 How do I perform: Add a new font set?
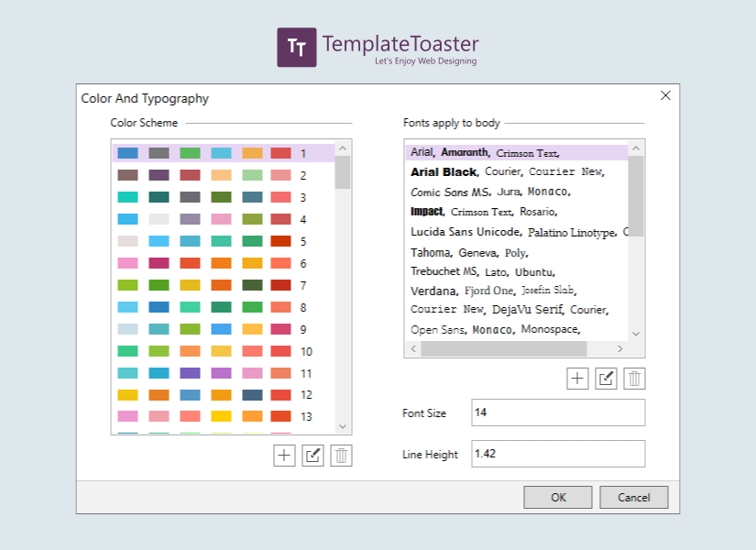(577, 379)
